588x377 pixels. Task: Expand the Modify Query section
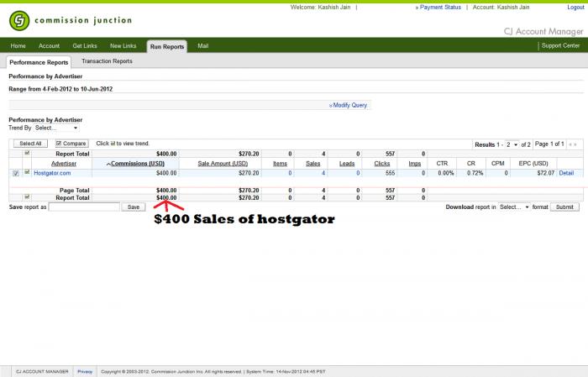coord(348,105)
